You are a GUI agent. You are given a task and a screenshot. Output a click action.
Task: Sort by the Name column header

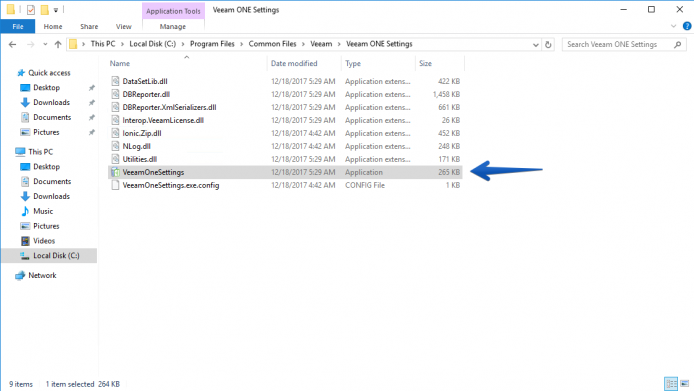[120, 63]
